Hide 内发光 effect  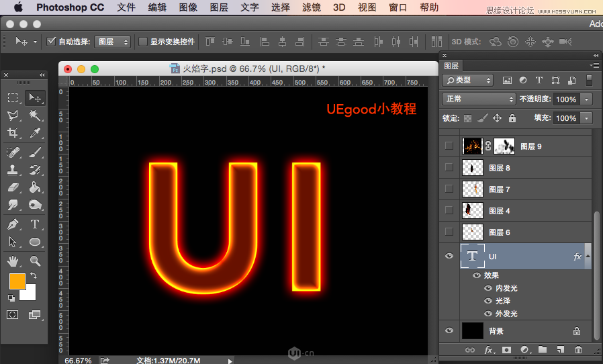pos(488,288)
